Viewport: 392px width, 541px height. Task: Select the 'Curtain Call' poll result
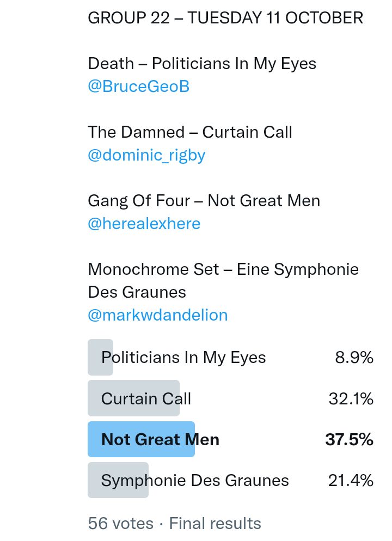pos(146,399)
